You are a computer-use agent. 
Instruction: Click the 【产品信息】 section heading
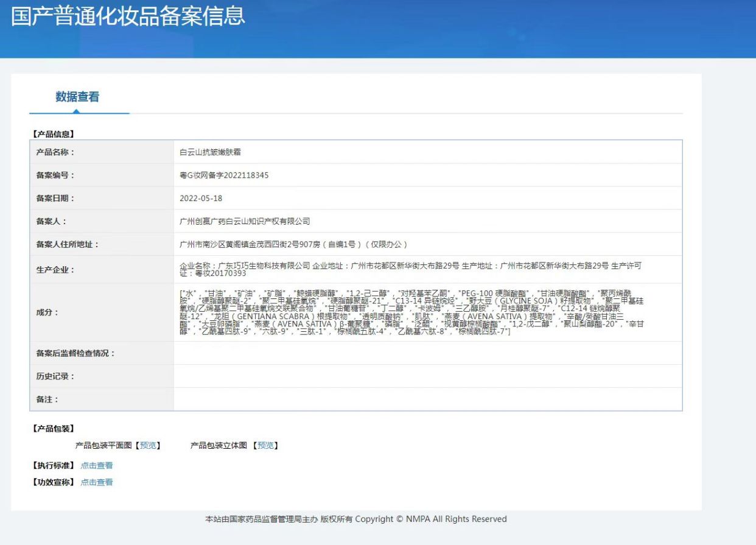tap(52, 134)
